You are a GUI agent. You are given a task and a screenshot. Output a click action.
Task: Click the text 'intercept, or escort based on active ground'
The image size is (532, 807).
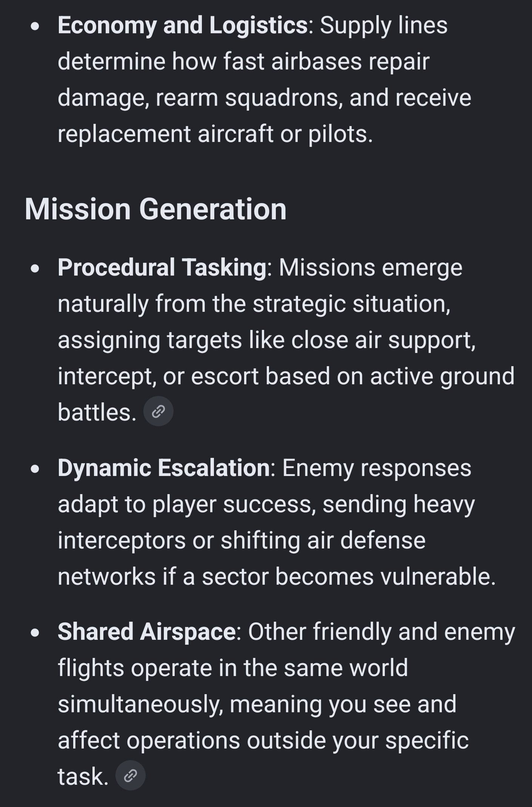pos(286,376)
